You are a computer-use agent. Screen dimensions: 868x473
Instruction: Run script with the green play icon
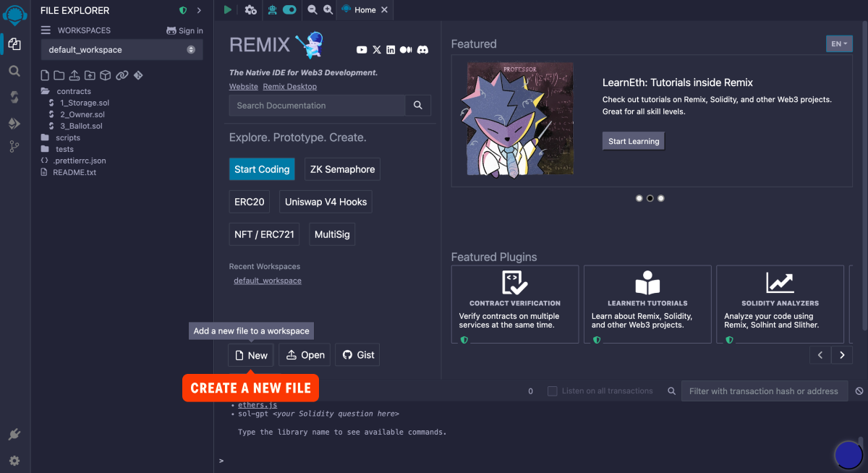pyautogui.click(x=228, y=9)
